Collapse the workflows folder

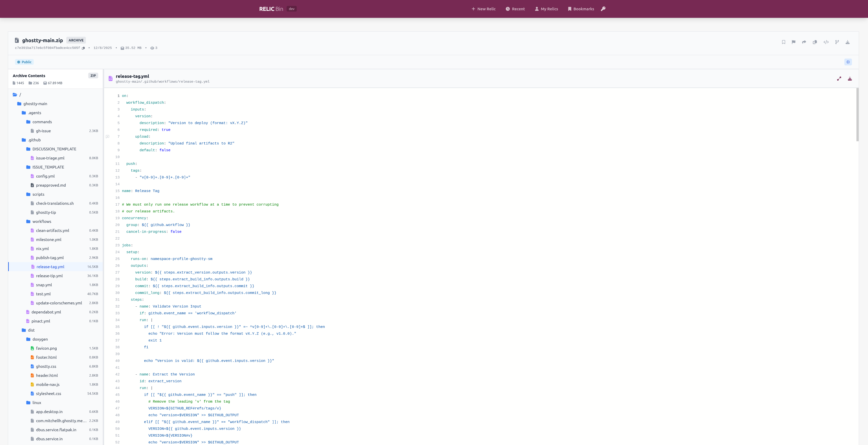55,221
